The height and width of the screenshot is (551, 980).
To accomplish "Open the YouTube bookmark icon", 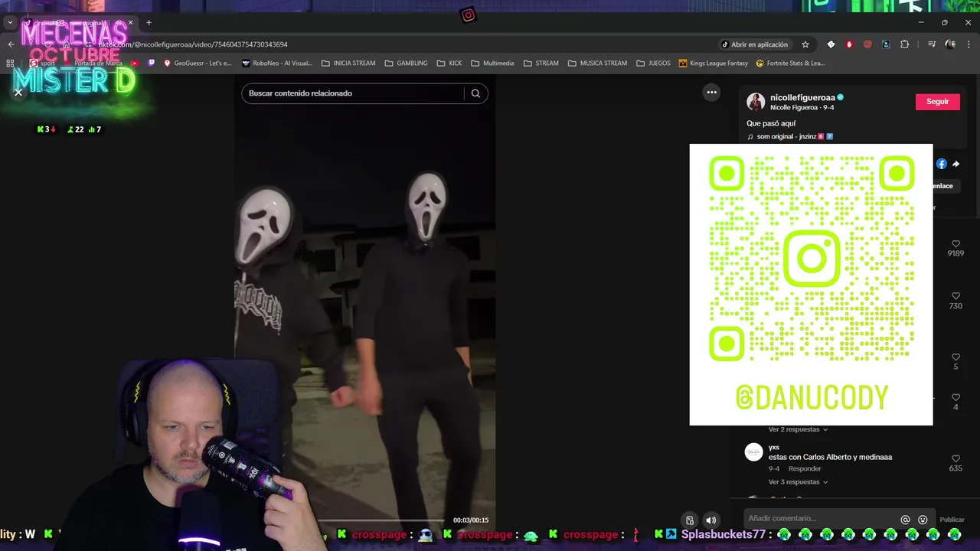I will pos(136,64).
